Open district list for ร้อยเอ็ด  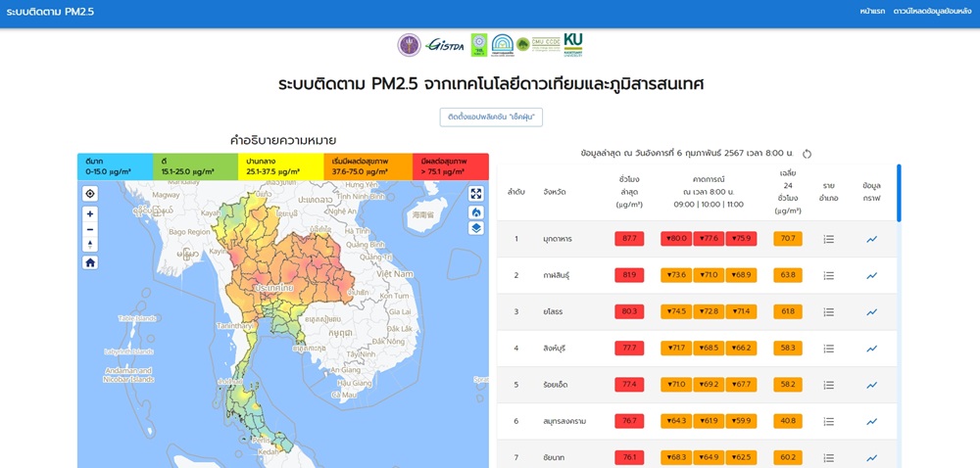click(829, 385)
